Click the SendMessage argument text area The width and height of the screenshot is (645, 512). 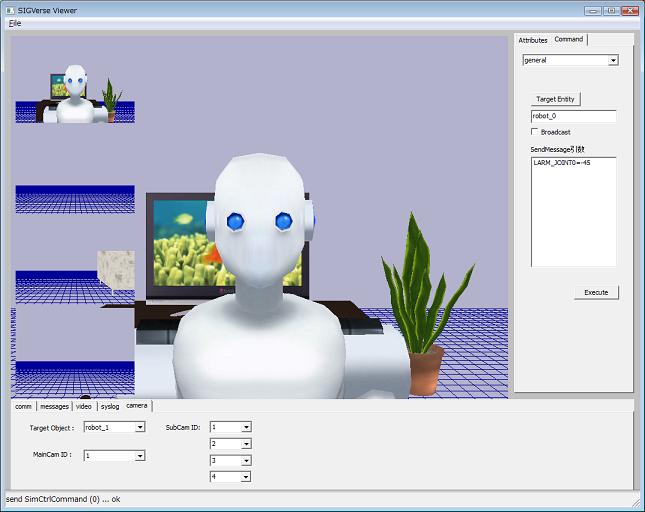coord(573,212)
